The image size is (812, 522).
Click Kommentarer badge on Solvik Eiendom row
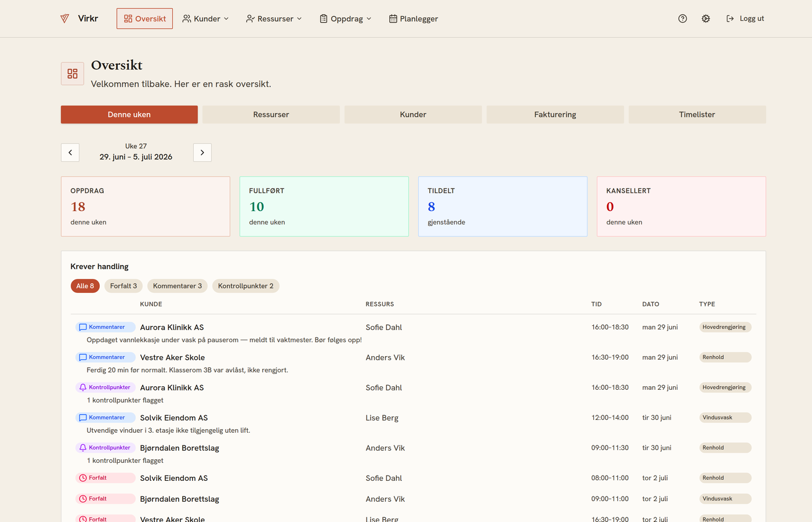click(x=106, y=418)
